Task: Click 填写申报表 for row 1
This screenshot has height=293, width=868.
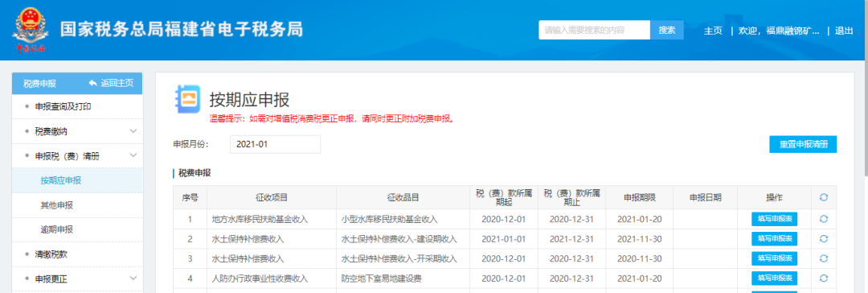Action: click(x=775, y=219)
